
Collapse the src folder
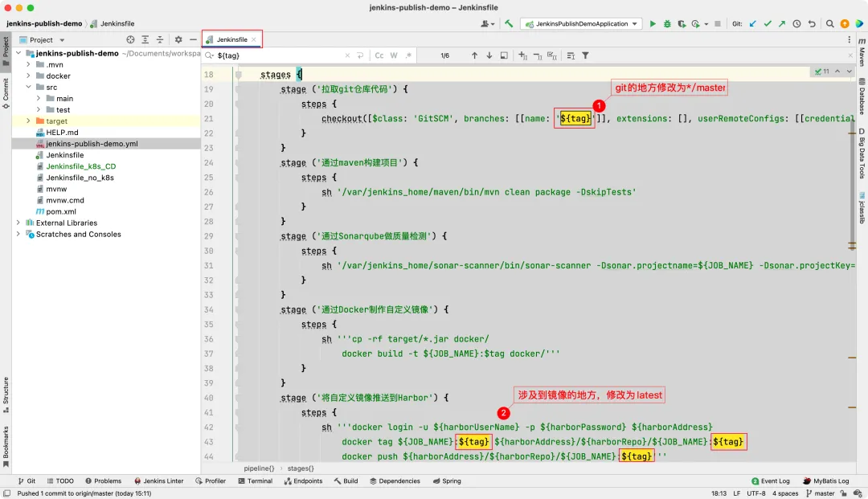click(x=28, y=87)
